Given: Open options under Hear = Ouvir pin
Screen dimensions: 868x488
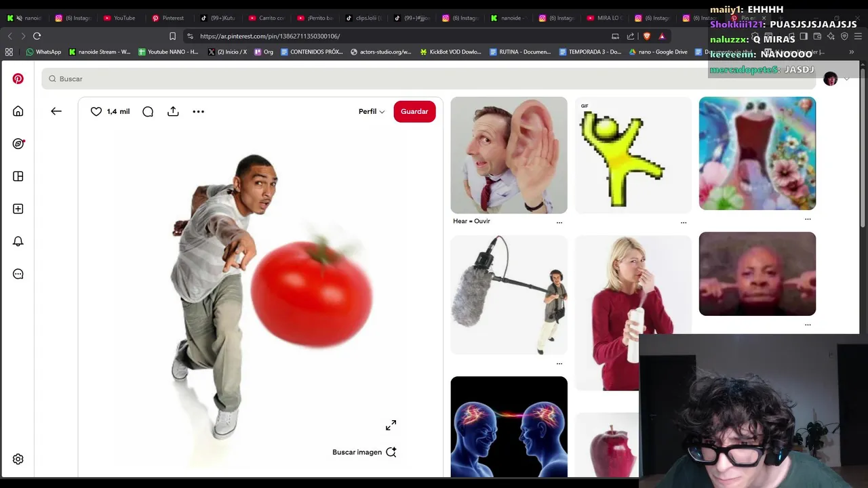Looking at the screenshot, I should (559, 222).
